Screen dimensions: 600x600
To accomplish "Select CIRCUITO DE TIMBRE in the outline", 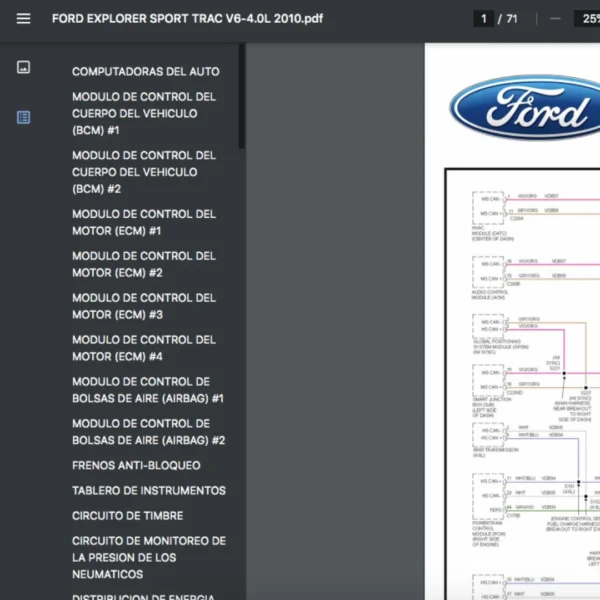I will 127,516.
